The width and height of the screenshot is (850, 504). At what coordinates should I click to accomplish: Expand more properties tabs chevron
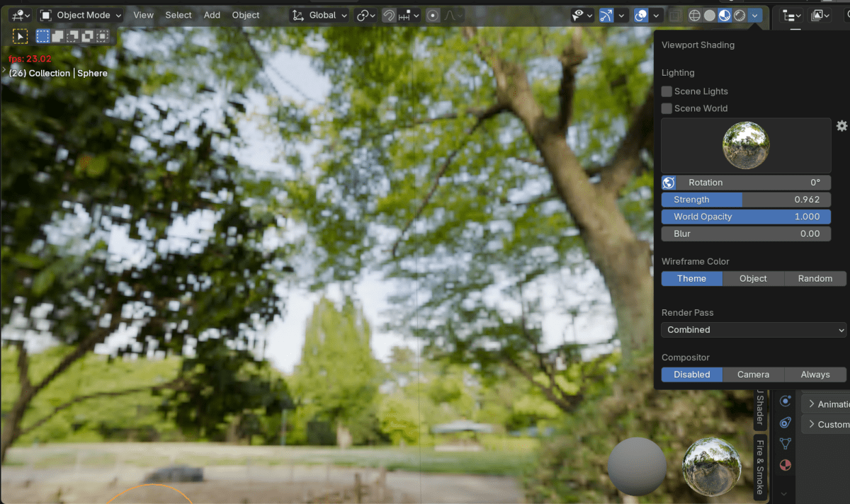pos(785,493)
